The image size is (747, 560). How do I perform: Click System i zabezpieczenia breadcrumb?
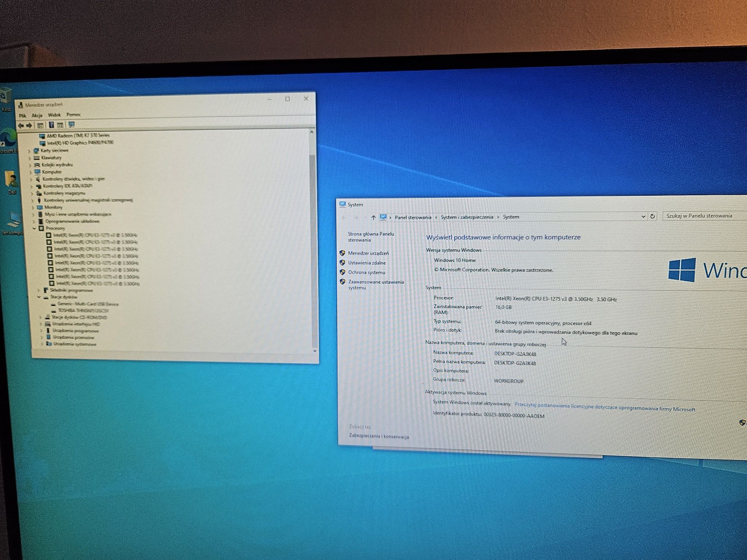click(x=467, y=217)
